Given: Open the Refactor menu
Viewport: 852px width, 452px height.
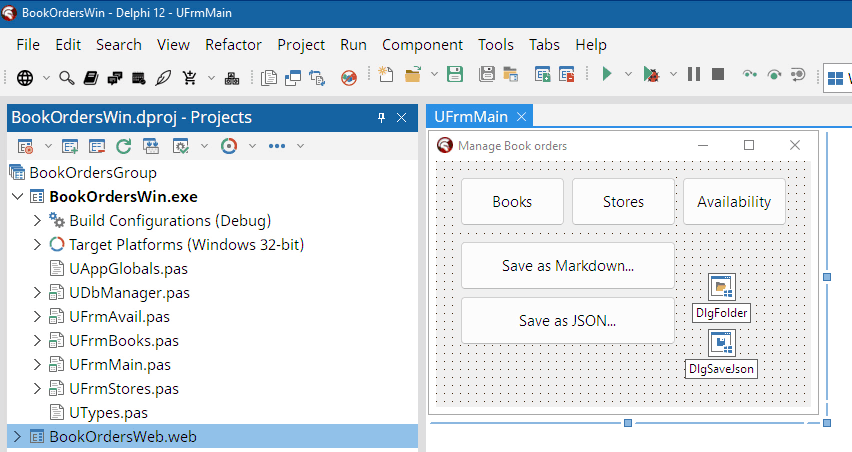Looking at the screenshot, I should [x=233, y=45].
